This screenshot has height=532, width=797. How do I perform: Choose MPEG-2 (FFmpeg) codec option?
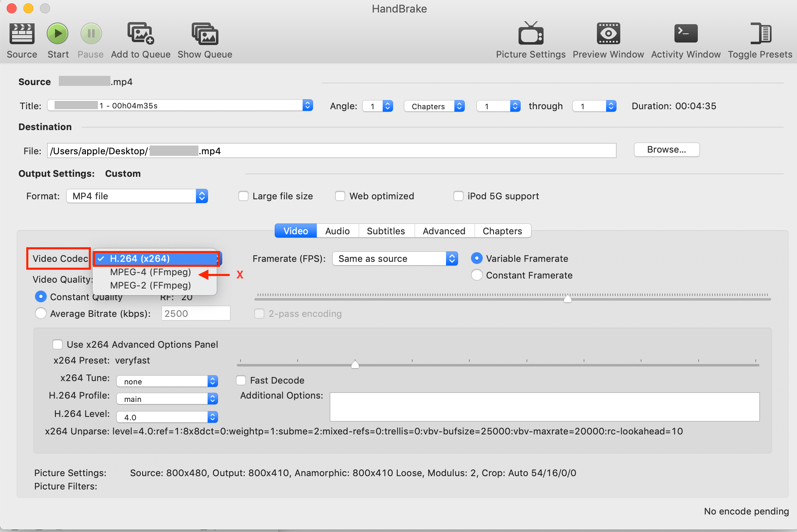[x=150, y=285]
